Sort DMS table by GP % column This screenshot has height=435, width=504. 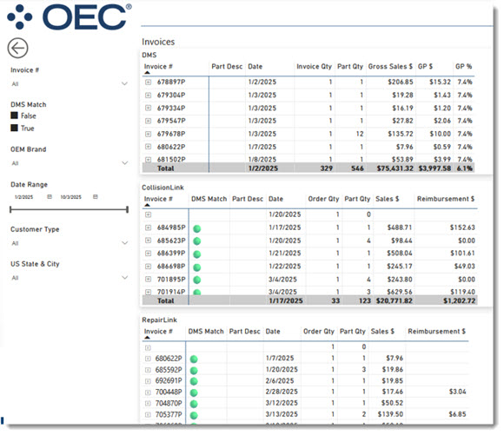[x=463, y=67]
